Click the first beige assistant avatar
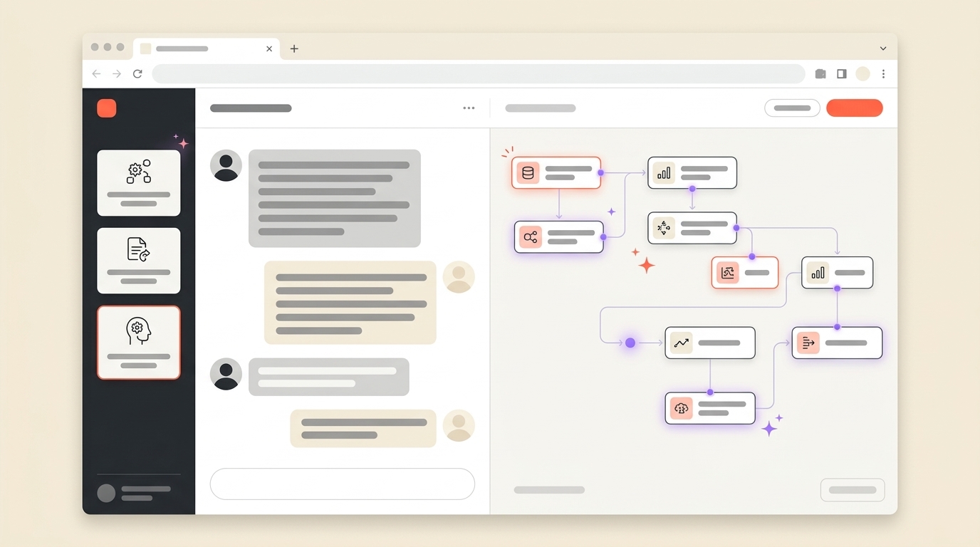980x547 pixels. (x=459, y=277)
